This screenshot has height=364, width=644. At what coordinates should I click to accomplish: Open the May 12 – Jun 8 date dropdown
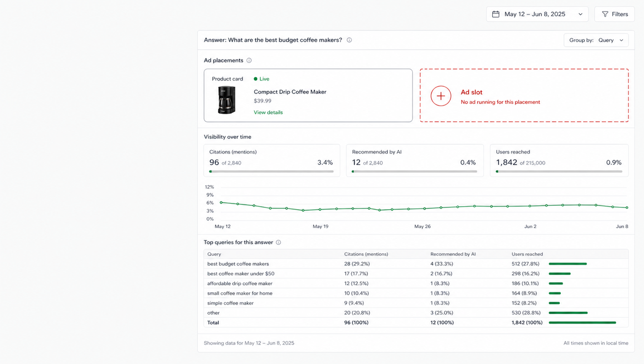click(537, 14)
